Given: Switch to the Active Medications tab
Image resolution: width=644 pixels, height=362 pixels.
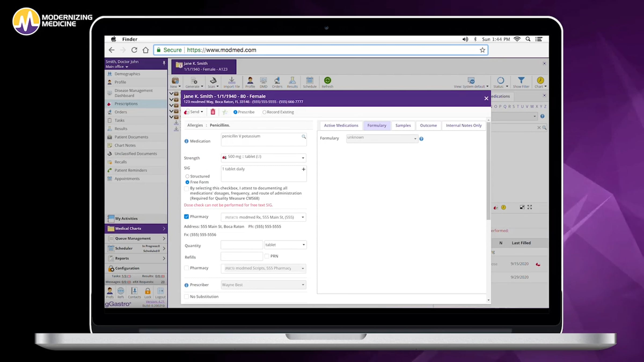Looking at the screenshot, I should (x=341, y=125).
